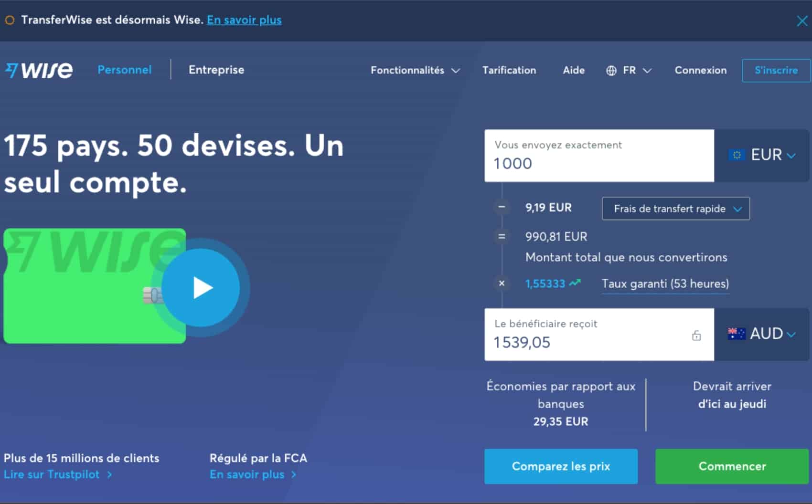Click the lock icon in recipient field
This screenshot has height=504, width=812.
696,336
